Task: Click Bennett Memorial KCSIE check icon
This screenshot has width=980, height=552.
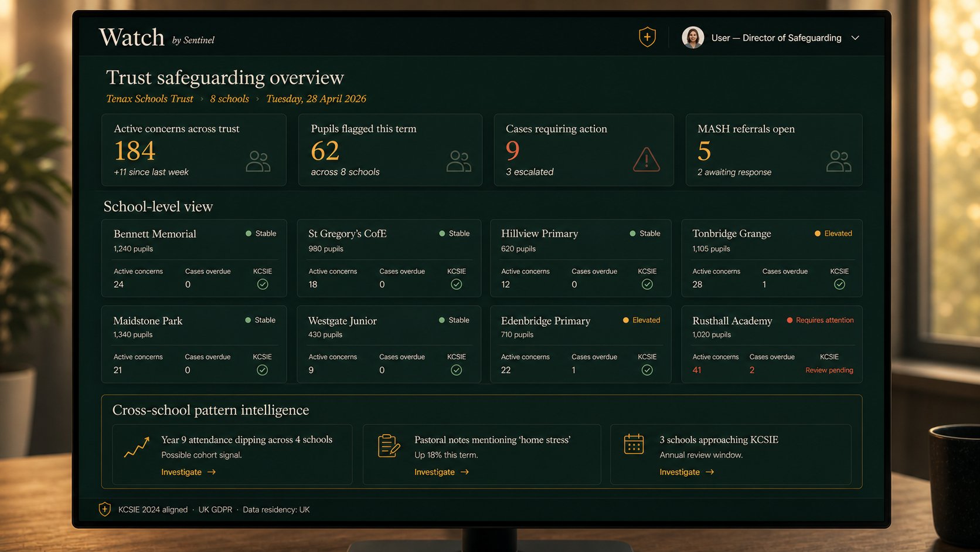Action: pyautogui.click(x=263, y=284)
